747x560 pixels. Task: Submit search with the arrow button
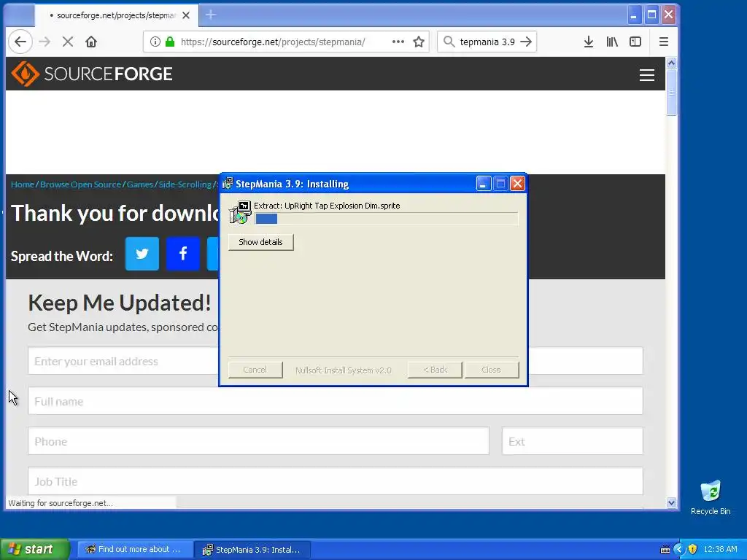pos(526,42)
